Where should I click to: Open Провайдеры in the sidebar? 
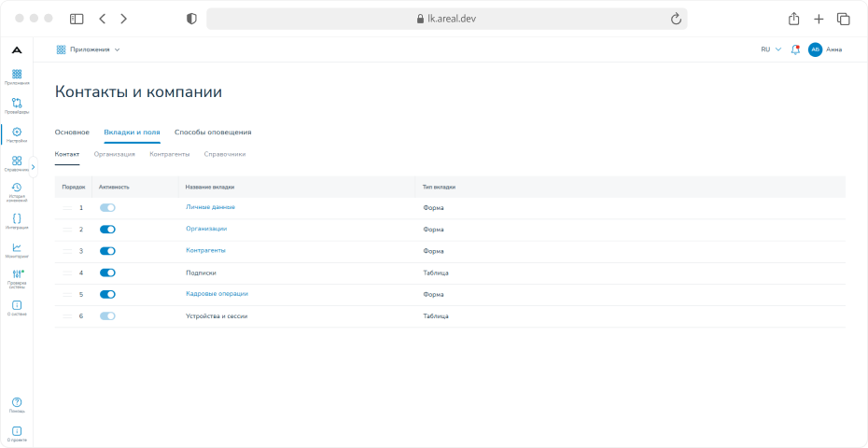17,105
